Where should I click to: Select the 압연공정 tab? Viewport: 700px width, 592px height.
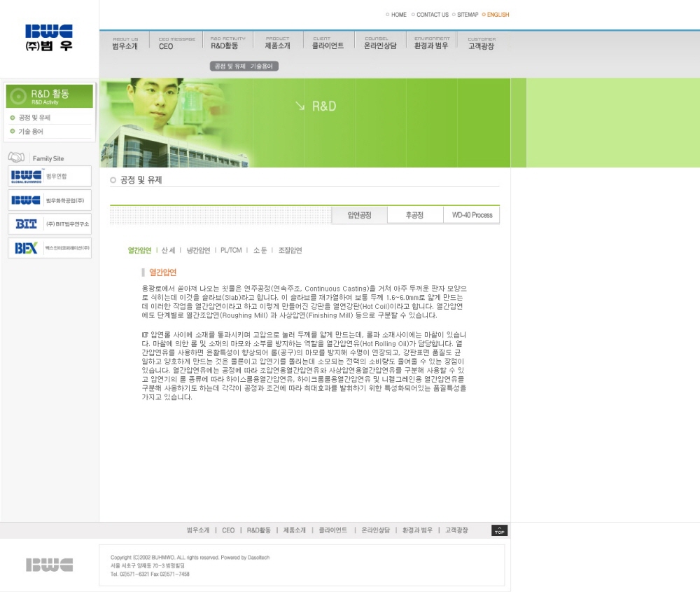pyautogui.click(x=359, y=215)
